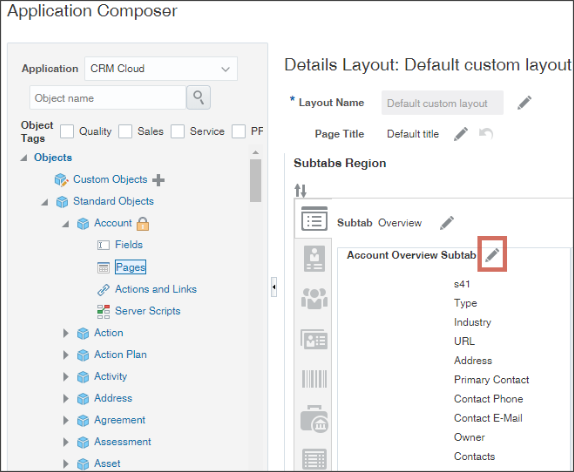Image resolution: width=574 pixels, height=472 pixels.
Task: Add a custom object with plus icon
Action: 158,180
